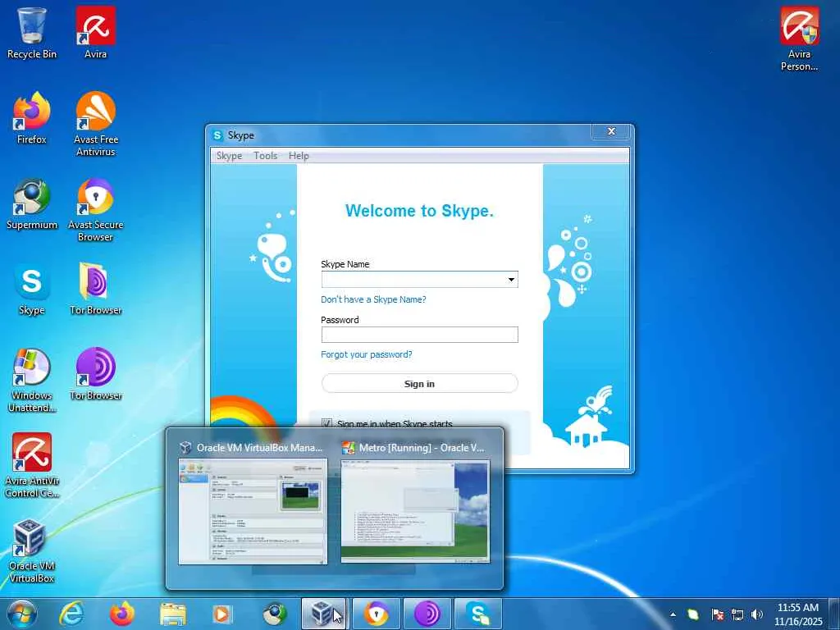Image resolution: width=840 pixels, height=630 pixels.
Task: Click the Sign in button
Action: pos(419,384)
